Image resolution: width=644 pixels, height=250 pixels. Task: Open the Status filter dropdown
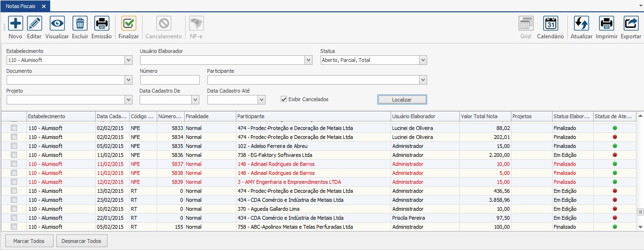pos(423,60)
